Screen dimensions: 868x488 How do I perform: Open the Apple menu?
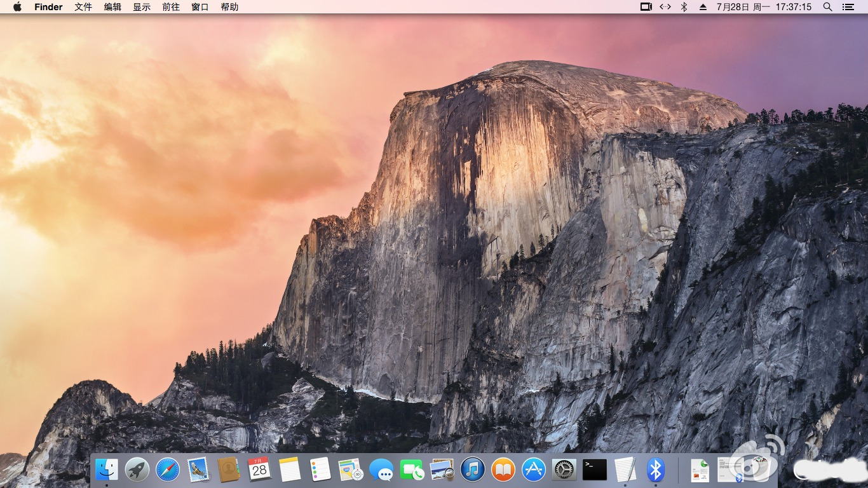click(17, 7)
